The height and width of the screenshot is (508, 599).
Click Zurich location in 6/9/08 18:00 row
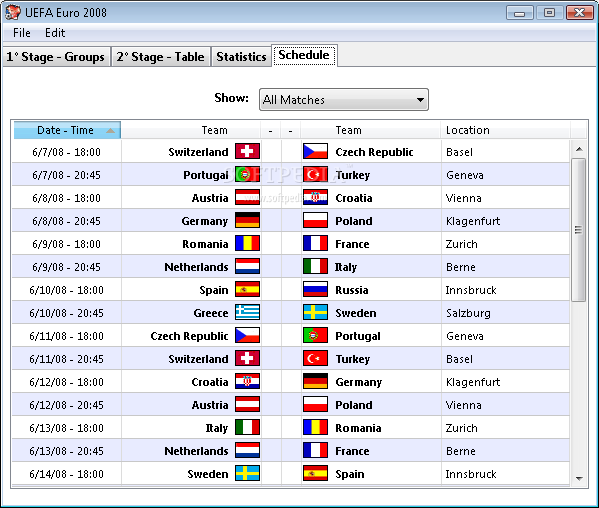click(x=461, y=244)
